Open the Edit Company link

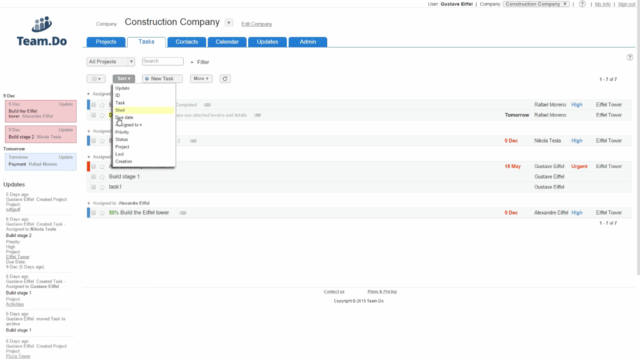(256, 24)
